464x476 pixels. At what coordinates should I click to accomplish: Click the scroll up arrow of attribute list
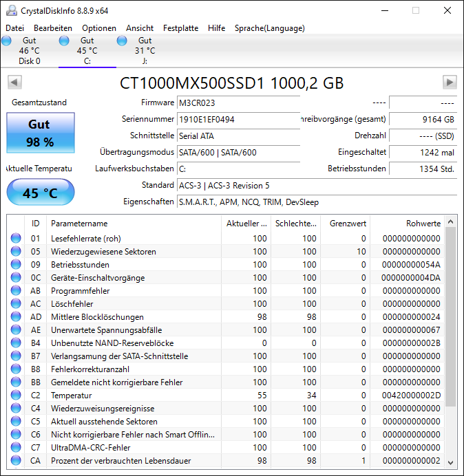pyautogui.click(x=451, y=222)
